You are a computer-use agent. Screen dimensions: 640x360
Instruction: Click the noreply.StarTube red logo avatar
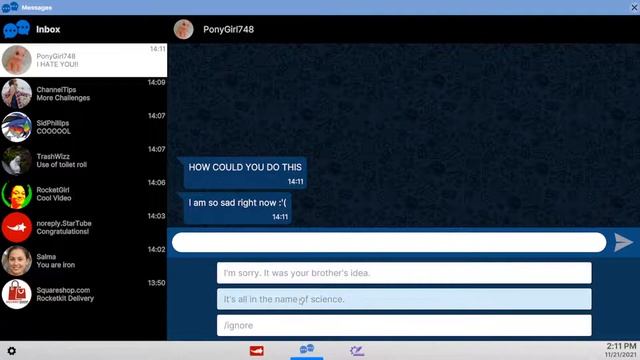(17, 227)
